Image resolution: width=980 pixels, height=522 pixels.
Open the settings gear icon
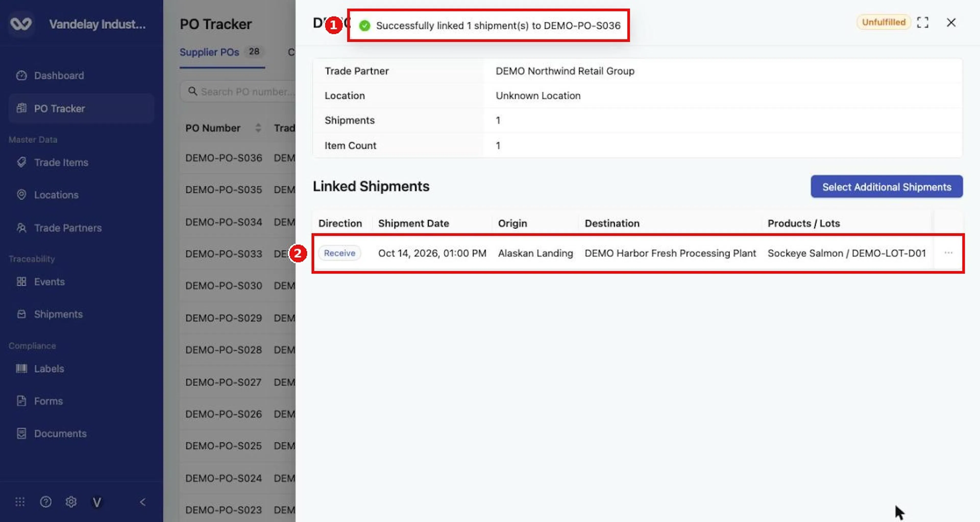[x=71, y=502]
